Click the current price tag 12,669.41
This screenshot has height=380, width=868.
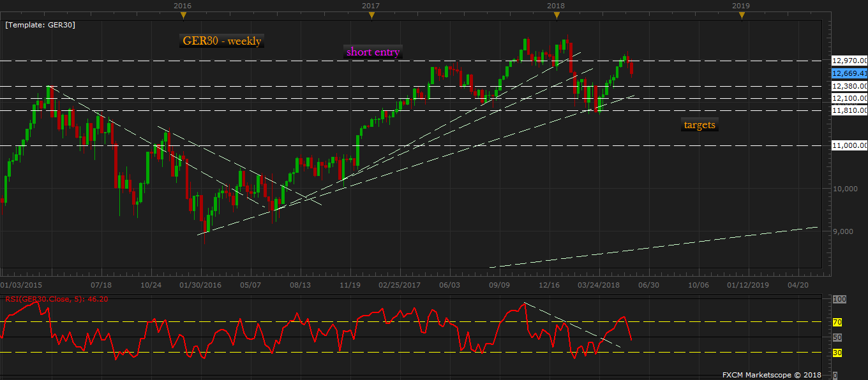point(849,73)
